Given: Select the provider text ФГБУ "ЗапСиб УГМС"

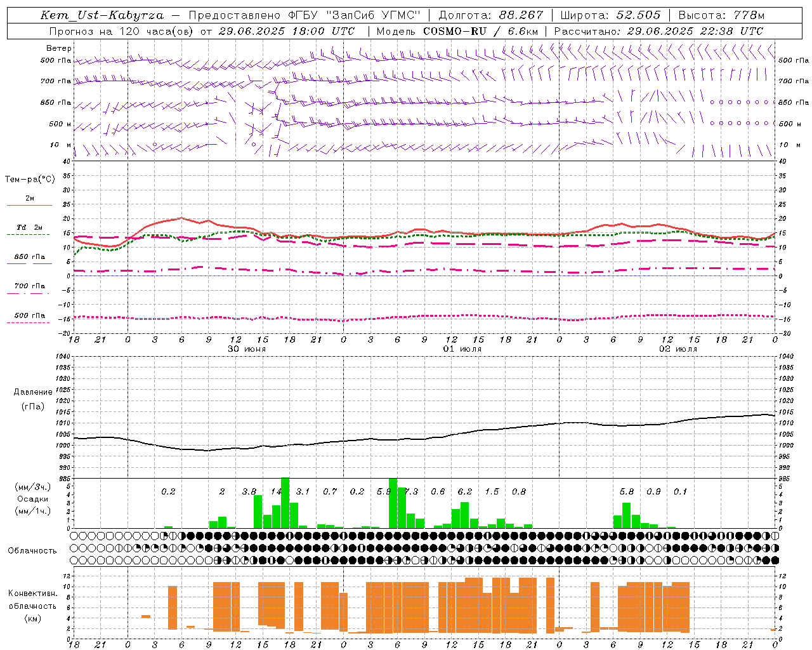Looking at the screenshot, I should pyautogui.click(x=355, y=15).
